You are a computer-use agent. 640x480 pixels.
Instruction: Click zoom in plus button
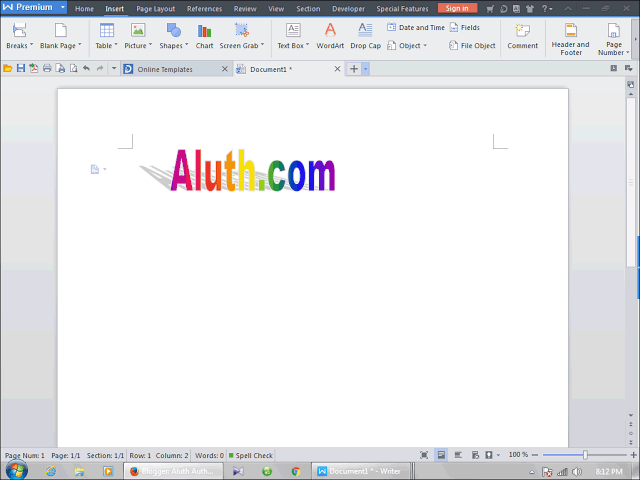(x=633, y=455)
